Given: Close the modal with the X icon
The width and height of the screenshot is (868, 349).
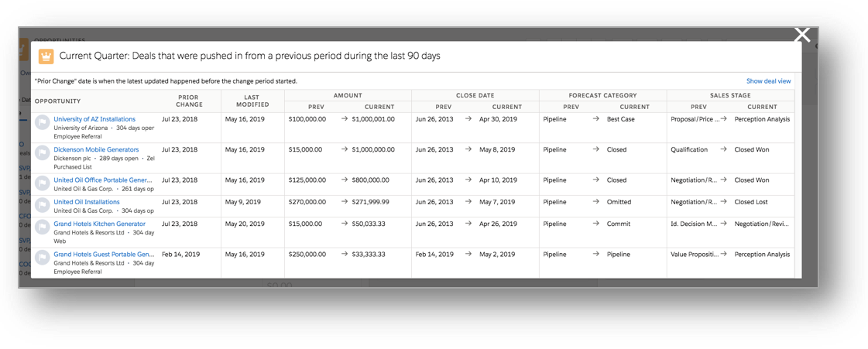Looking at the screenshot, I should (801, 35).
